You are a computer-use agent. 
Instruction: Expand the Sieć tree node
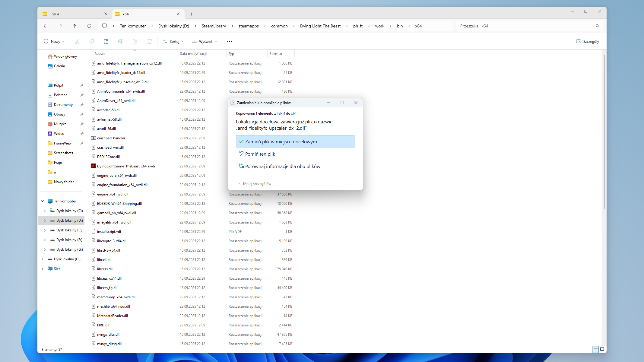coord(43,269)
